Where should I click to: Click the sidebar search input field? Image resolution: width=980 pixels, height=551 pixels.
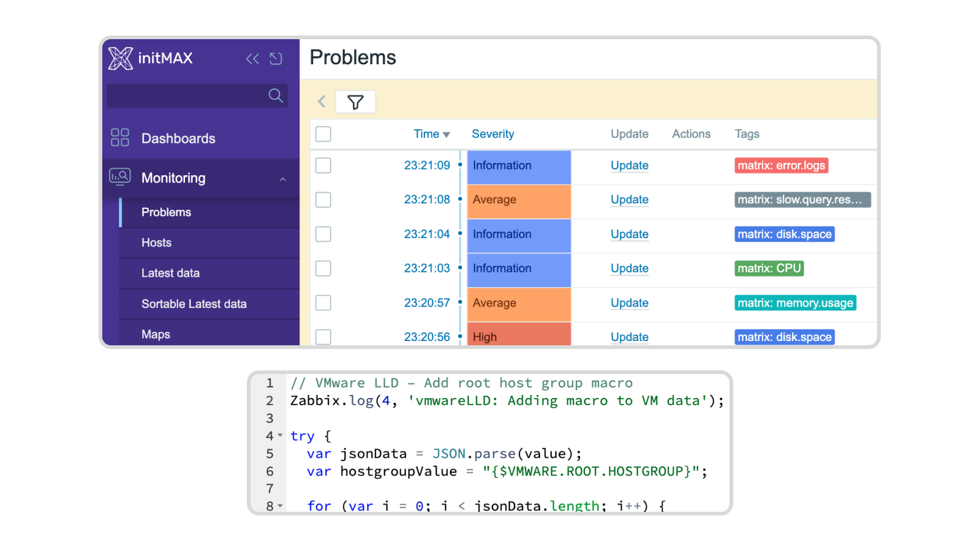coord(187,96)
